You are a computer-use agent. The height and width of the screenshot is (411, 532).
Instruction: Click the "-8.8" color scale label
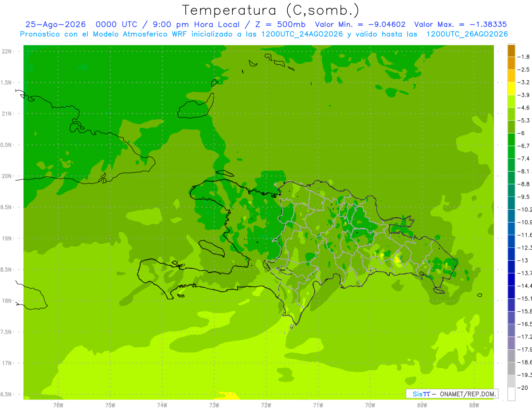point(524,184)
